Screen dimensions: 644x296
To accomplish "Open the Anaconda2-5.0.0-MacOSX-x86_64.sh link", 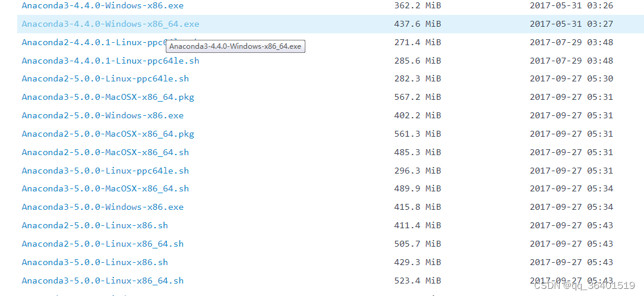I will (105, 153).
